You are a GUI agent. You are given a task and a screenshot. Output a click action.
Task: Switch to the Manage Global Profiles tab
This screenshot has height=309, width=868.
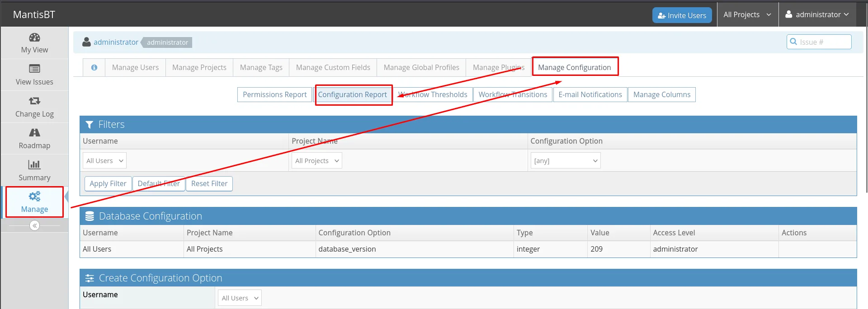[x=421, y=67]
